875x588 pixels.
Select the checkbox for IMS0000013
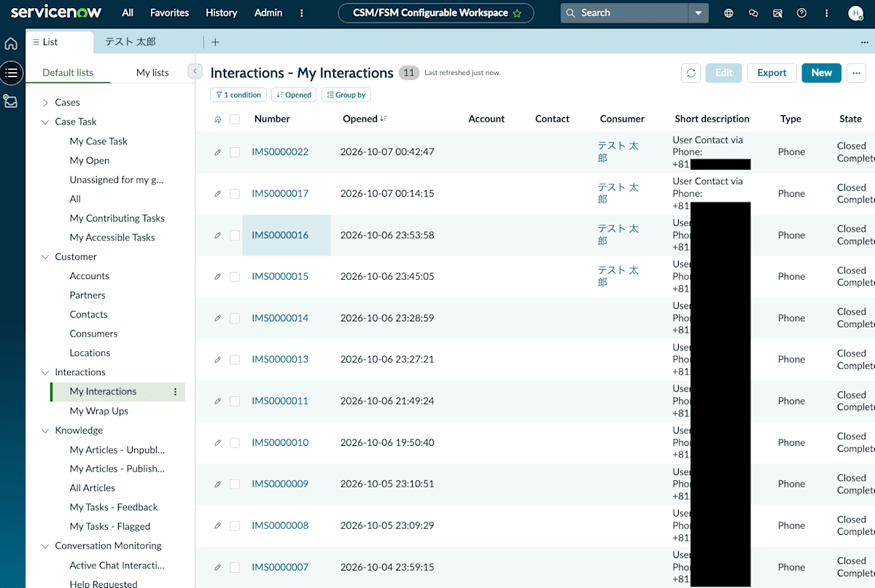pyautogui.click(x=235, y=360)
